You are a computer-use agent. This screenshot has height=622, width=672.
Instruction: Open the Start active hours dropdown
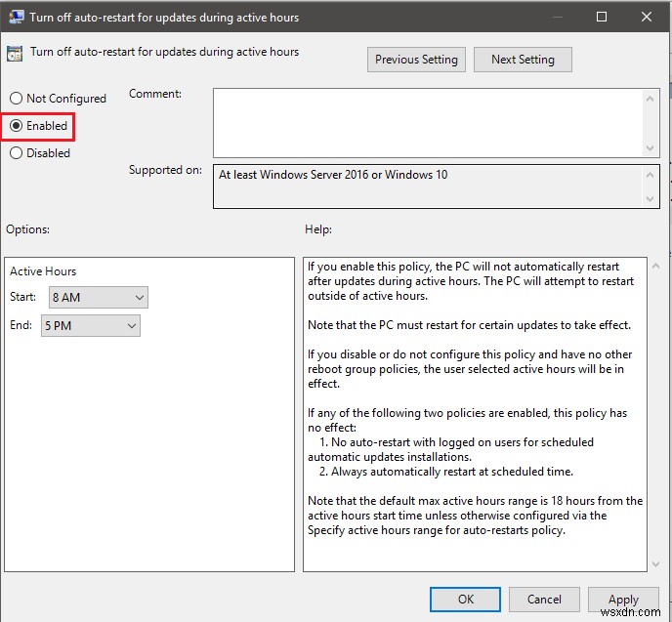click(x=99, y=297)
